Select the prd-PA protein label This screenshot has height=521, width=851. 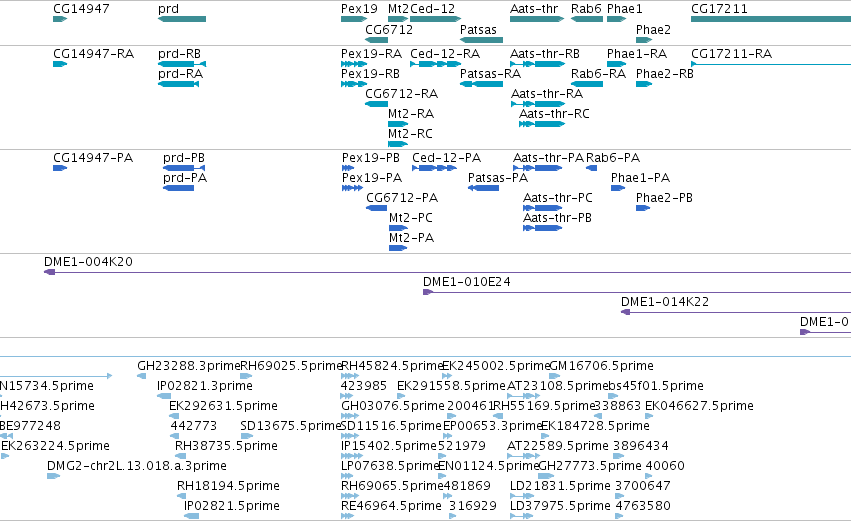[185, 177]
